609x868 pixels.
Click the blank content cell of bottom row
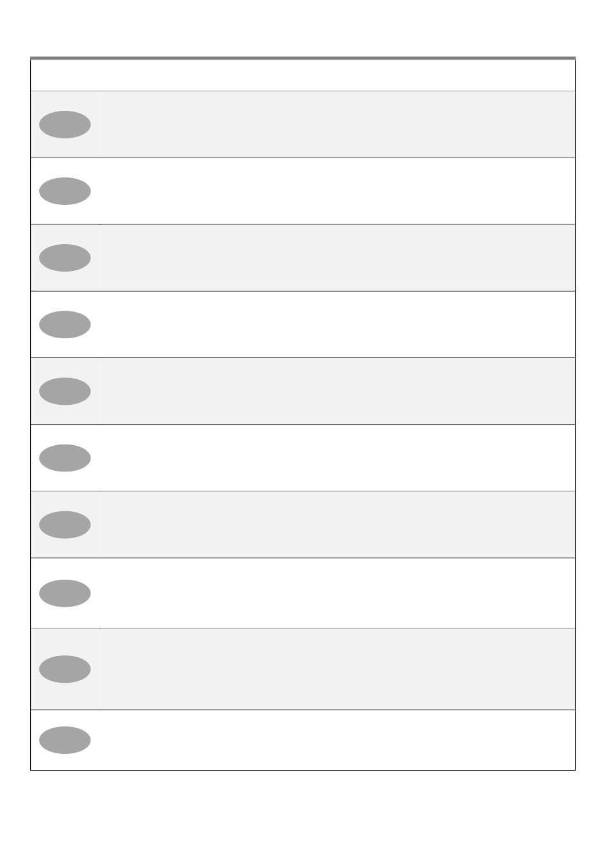tap(337, 740)
